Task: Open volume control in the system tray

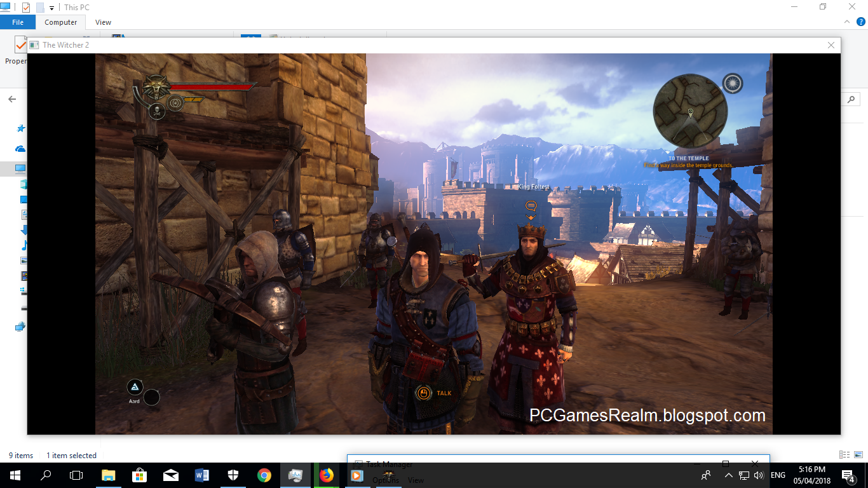Action: pos(759,475)
